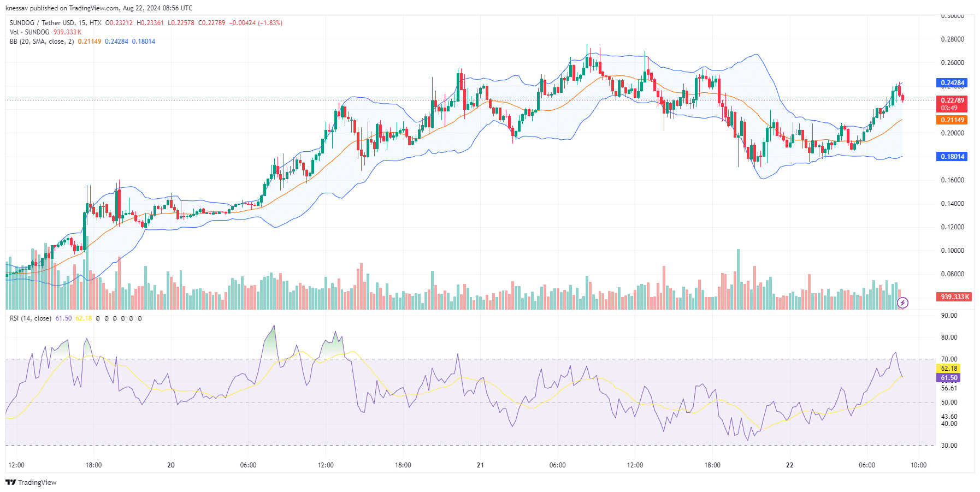The height and width of the screenshot is (492, 980).
Task: Click the orange basis label 0.21149
Action: (x=952, y=120)
